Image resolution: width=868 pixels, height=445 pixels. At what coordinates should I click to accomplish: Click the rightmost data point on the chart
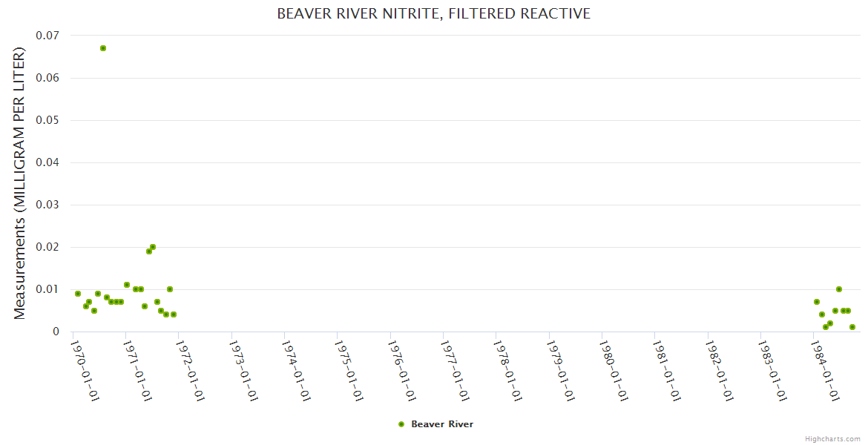click(x=852, y=327)
